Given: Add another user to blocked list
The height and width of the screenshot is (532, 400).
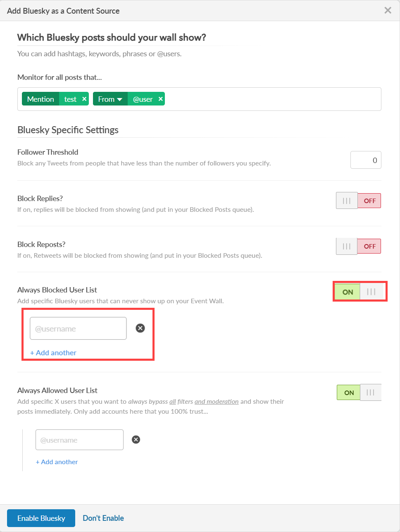Looking at the screenshot, I should (x=53, y=352).
